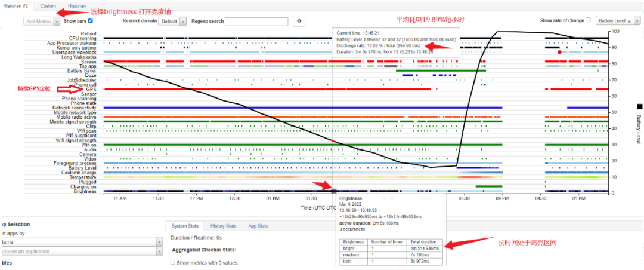The width and height of the screenshot is (644, 270).
Task: Check Show metrics with 0 values
Action: coord(173,263)
